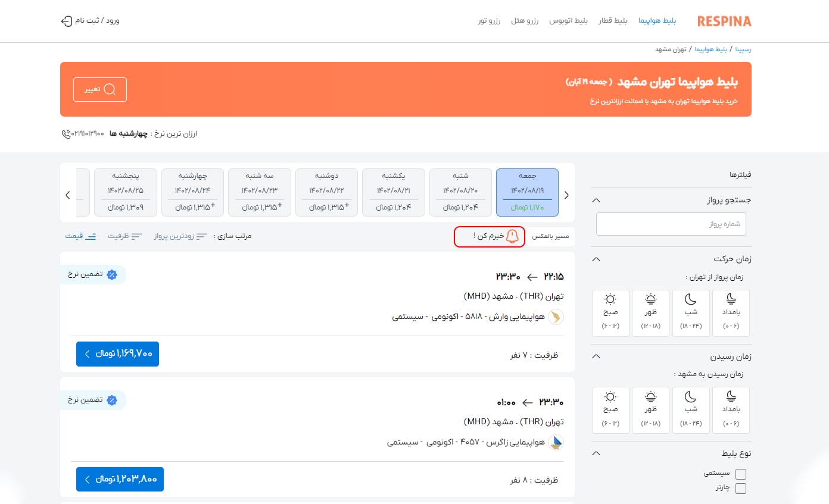The image size is (829, 504).
Task: Check the سیستمی ticket type checkbox
Action: click(x=740, y=474)
